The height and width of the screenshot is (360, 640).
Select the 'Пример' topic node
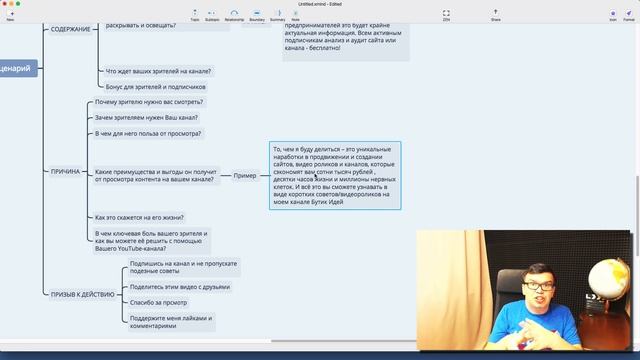(x=245, y=176)
